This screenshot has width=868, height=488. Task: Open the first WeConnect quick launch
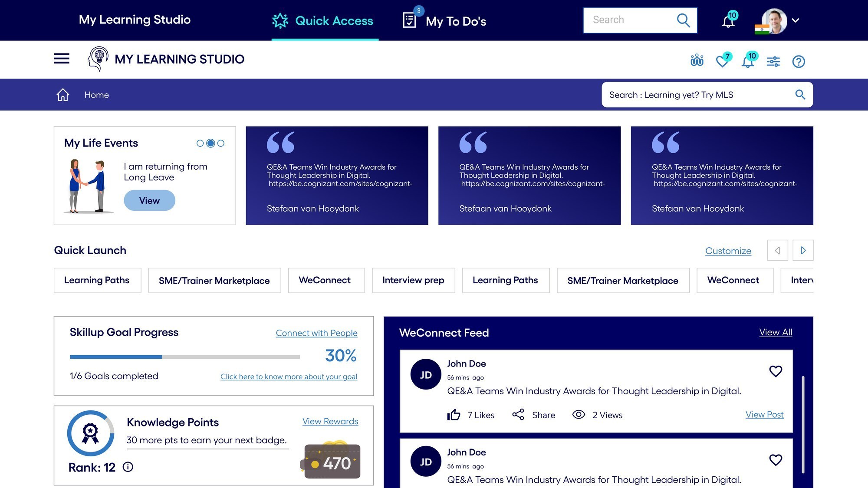tap(326, 280)
